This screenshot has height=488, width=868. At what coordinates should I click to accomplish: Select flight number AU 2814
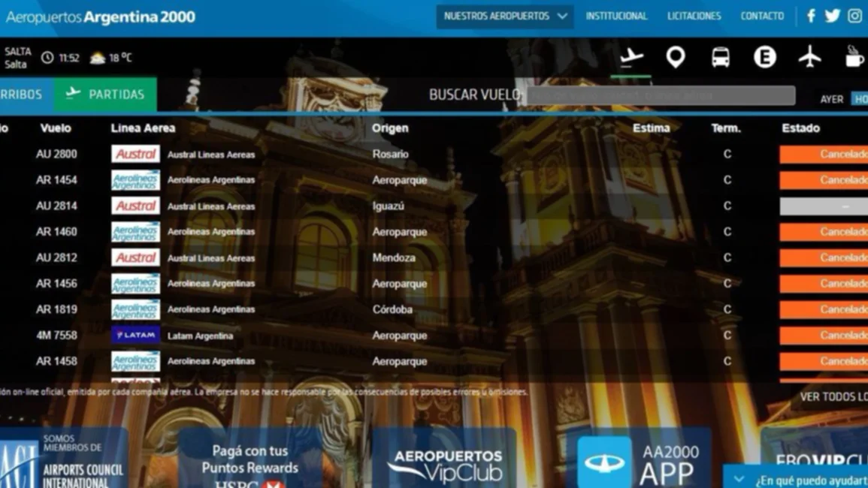pyautogui.click(x=56, y=206)
